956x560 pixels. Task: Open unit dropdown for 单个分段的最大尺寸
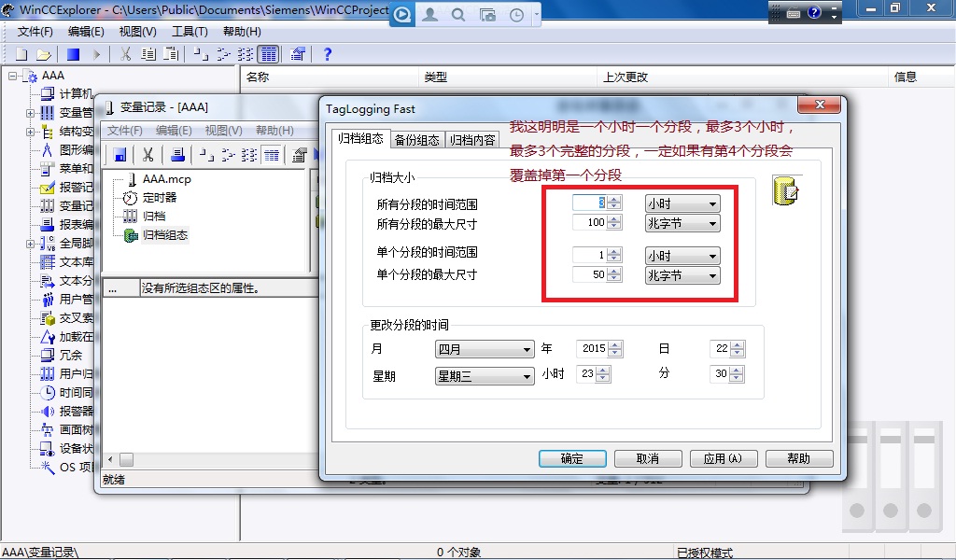coord(682,275)
